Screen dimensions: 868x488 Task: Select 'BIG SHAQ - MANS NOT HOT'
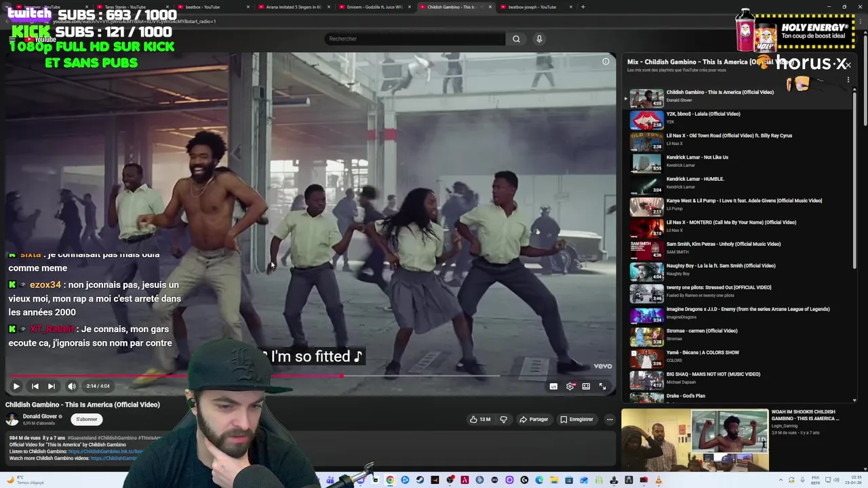(738, 380)
